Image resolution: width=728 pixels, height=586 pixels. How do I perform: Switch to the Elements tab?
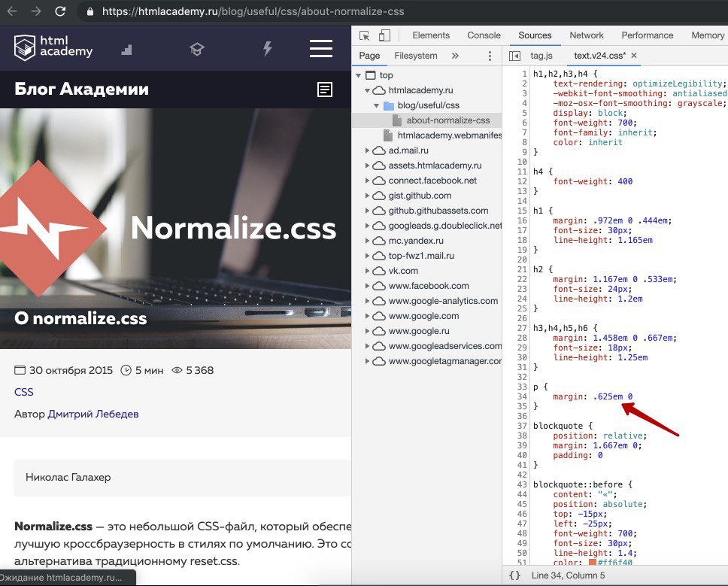click(x=431, y=35)
